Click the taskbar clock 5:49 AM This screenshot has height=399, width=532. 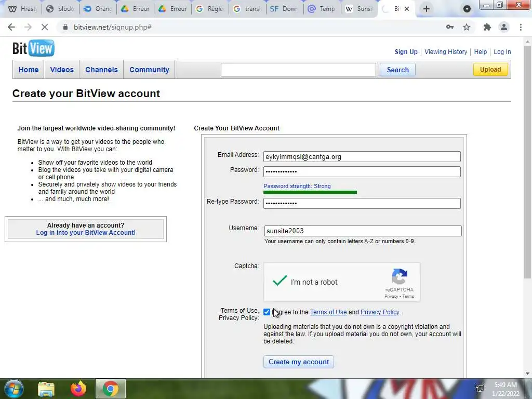(505, 385)
